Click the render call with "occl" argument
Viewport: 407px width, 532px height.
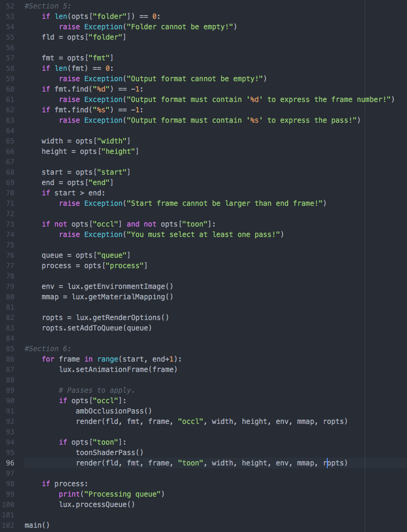[211, 422]
